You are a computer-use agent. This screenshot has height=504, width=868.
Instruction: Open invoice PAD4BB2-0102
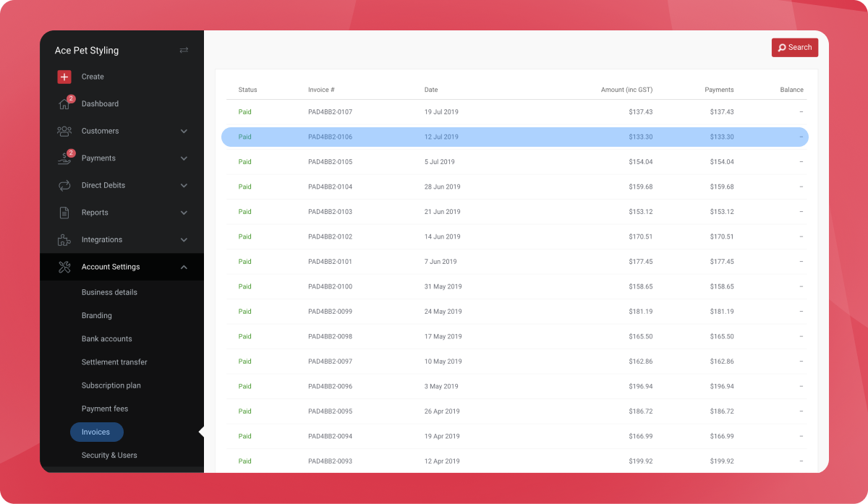[x=330, y=236]
